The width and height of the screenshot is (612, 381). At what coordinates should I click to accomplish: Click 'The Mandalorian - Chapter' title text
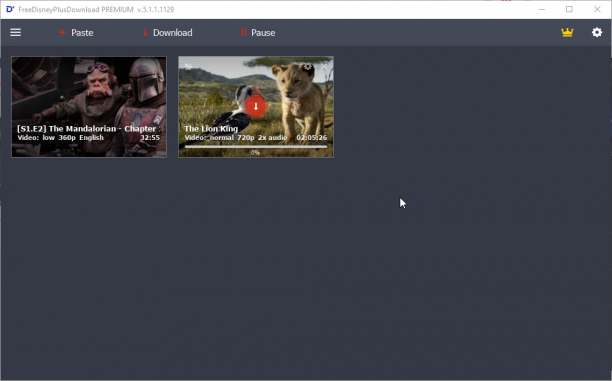[88, 129]
